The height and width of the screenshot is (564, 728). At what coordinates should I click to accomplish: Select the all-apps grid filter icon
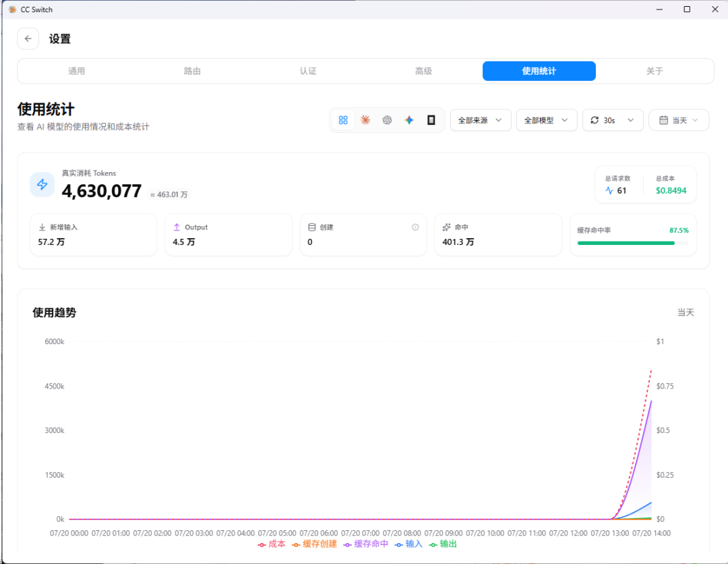coord(343,120)
